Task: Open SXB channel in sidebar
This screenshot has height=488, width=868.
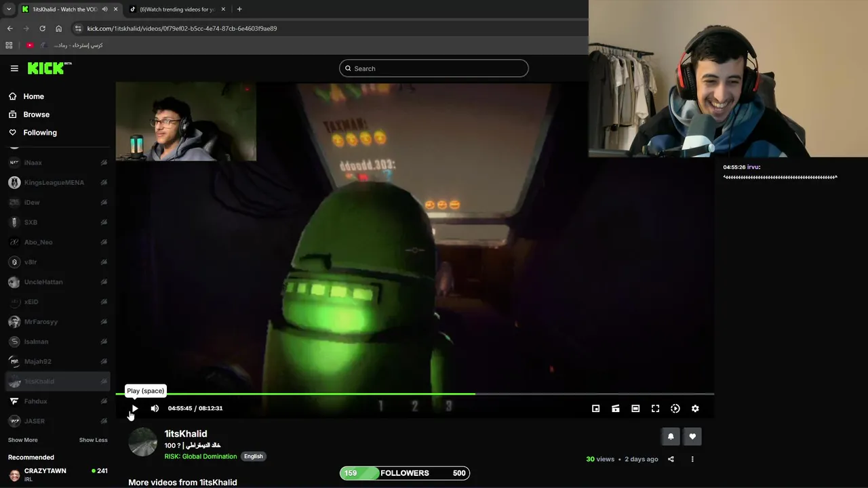Action: click(x=57, y=222)
